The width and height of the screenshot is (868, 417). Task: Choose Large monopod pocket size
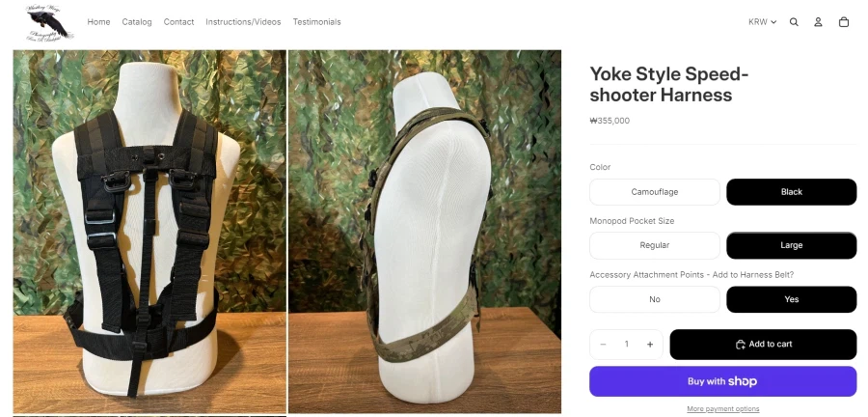tap(791, 245)
